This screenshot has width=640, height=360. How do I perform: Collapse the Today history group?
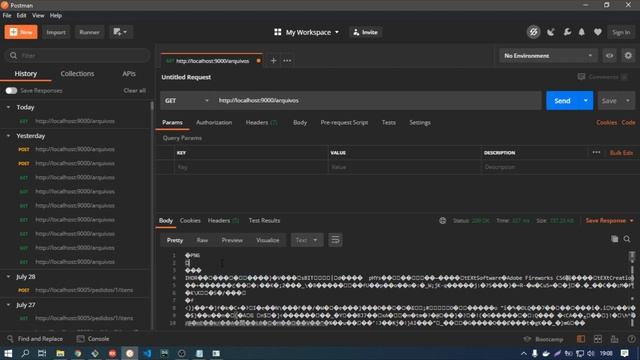pyautogui.click(x=8, y=107)
